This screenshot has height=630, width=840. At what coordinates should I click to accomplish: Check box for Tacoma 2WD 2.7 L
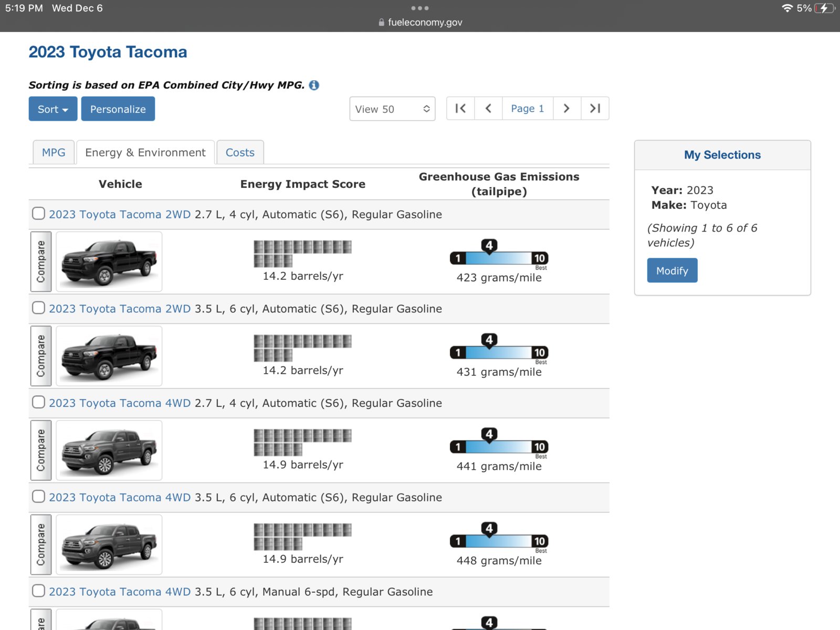pos(38,213)
